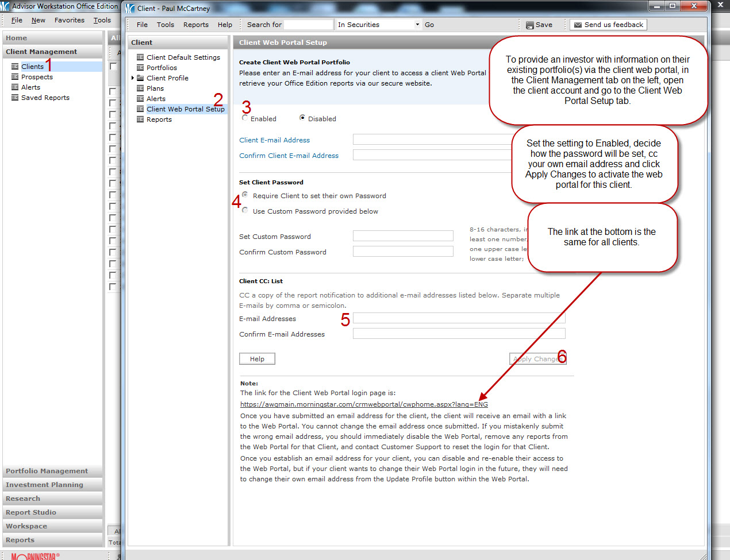Click the Saved Reports icon in sidebar
Image resolution: width=730 pixels, height=560 pixels.
(15, 98)
